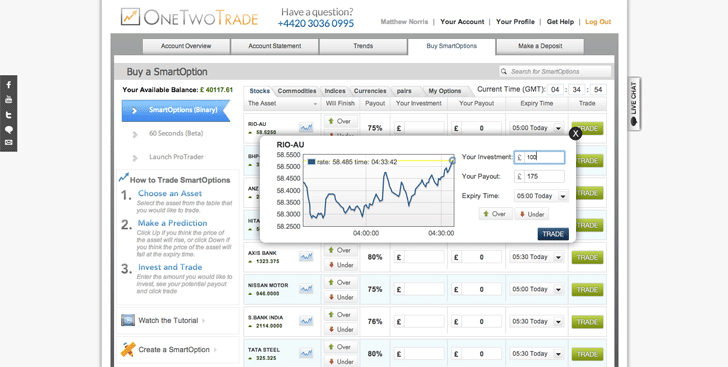Open the Make a Deposit tab

(540, 46)
